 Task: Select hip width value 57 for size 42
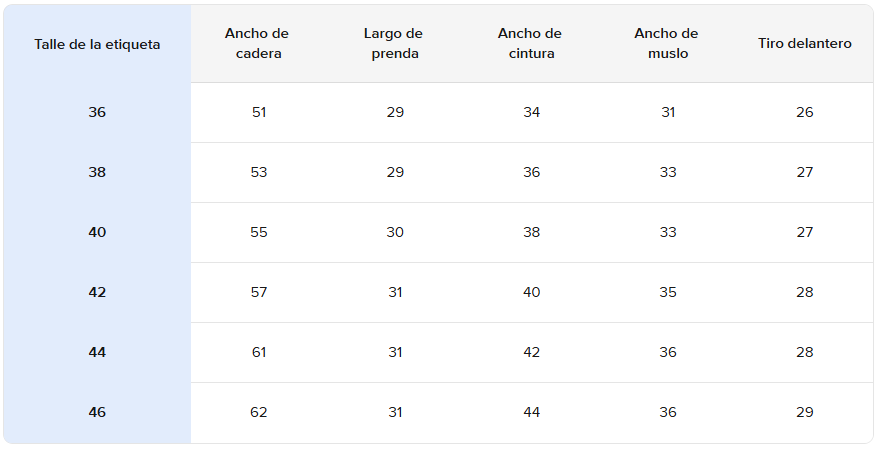(259, 292)
